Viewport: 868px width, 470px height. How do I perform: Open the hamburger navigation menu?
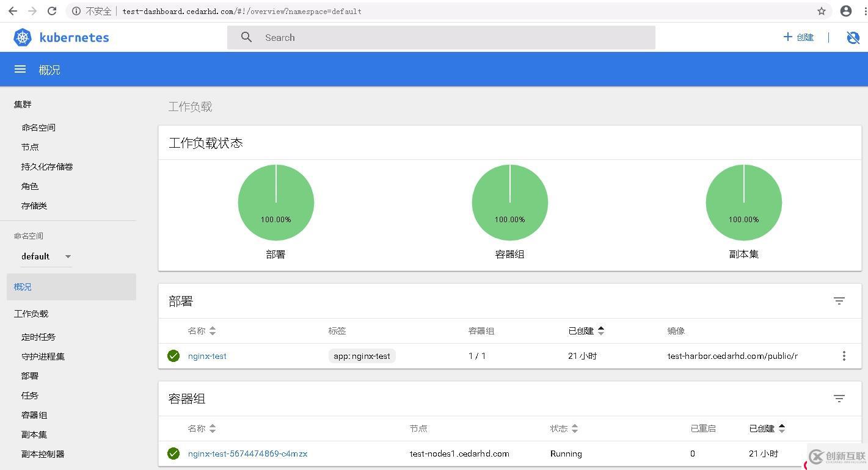20,70
